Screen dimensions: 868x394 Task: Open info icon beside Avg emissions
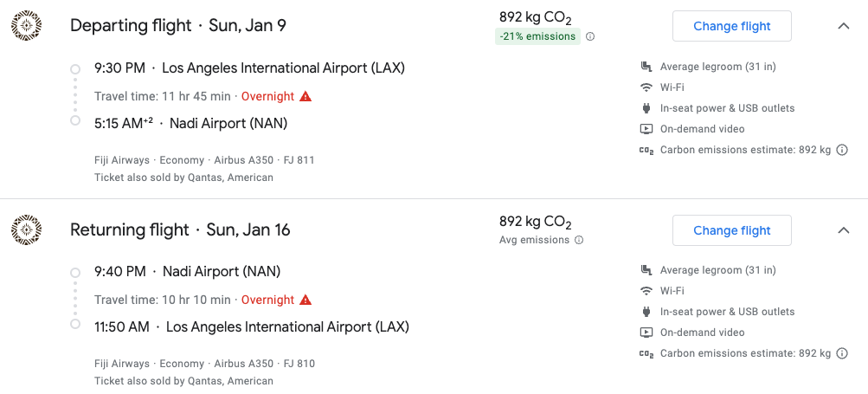[x=579, y=240]
